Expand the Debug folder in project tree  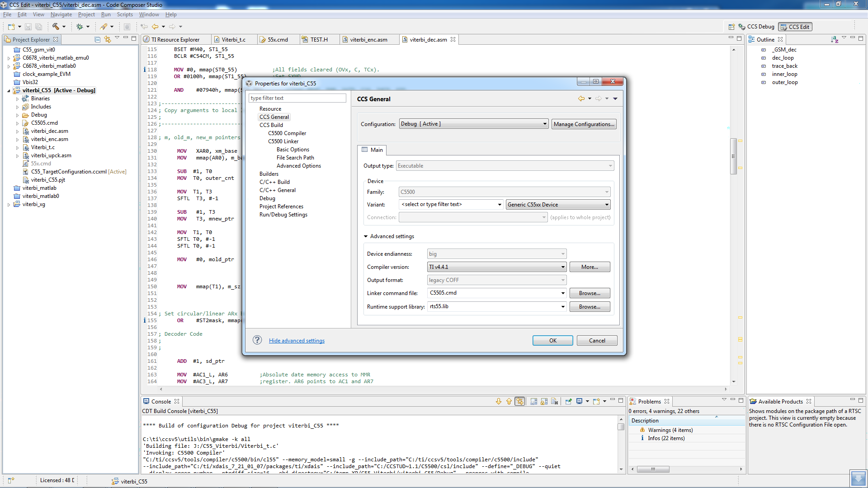[18, 115]
